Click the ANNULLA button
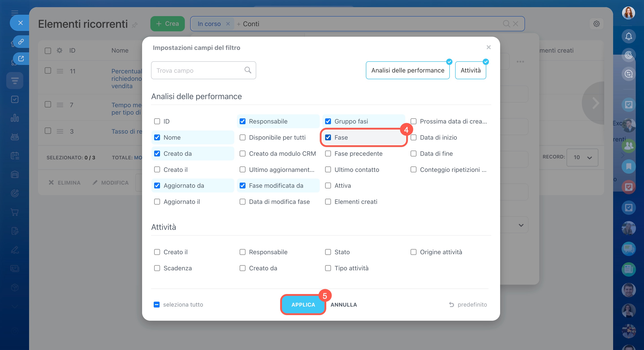The width and height of the screenshot is (644, 350). (343, 305)
